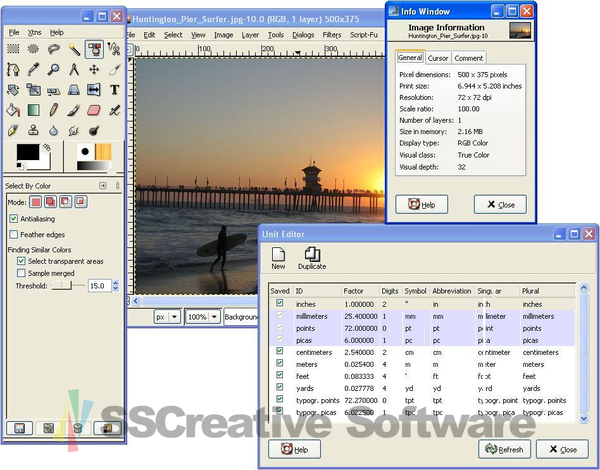This screenshot has width=600, height=470.
Task: Click Close button in Unit Editor
Action: [x=562, y=449]
